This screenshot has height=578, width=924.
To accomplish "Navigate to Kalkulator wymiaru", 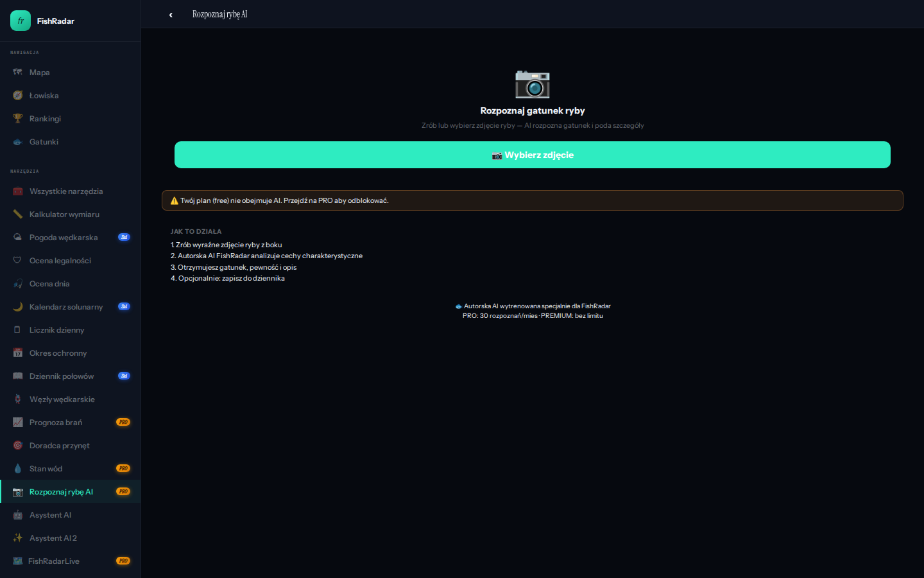I will (x=64, y=215).
